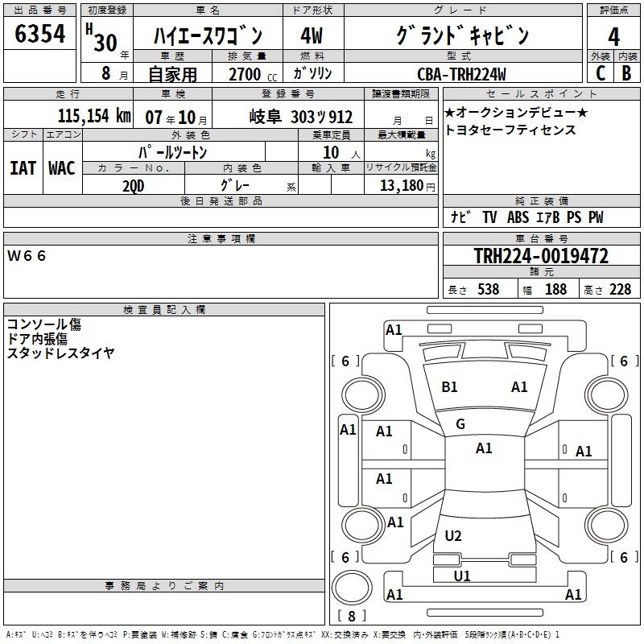
Task: Click the A1 mark on the front bumper
Action: click(394, 330)
